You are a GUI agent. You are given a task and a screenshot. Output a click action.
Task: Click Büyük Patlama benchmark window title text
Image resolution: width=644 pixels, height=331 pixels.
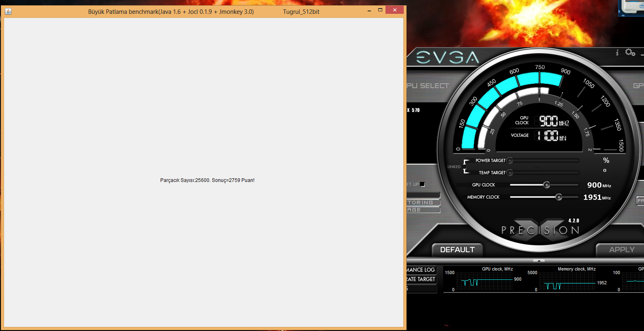coord(171,12)
